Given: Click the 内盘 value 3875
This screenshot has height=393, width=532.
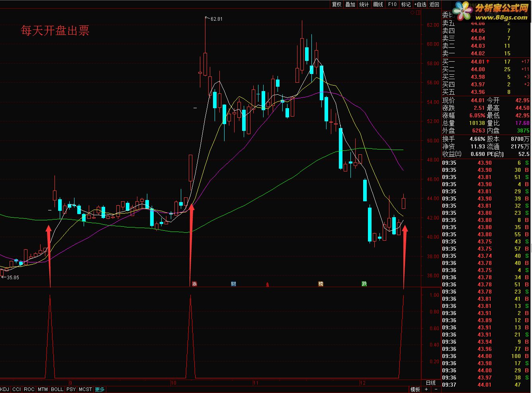Looking at the screenshot, I should pos(523,130).
